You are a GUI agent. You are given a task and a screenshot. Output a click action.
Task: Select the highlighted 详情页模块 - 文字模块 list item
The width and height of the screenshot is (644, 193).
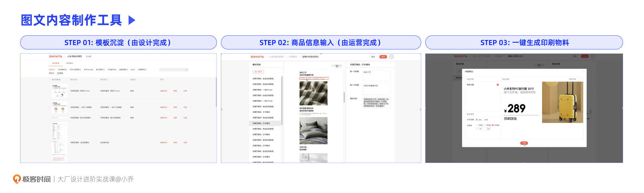click(261, 123)
